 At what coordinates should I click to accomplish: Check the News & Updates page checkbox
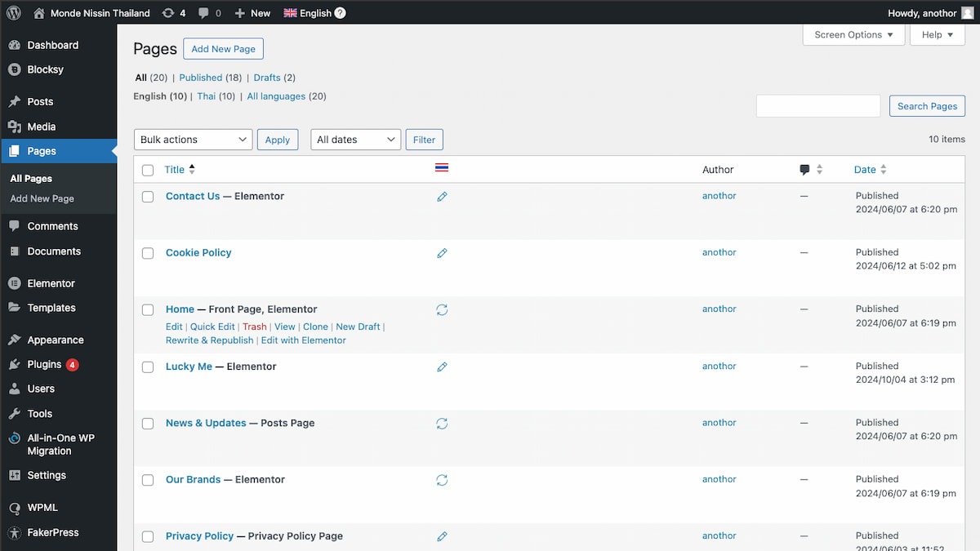(x=148, y=424)
